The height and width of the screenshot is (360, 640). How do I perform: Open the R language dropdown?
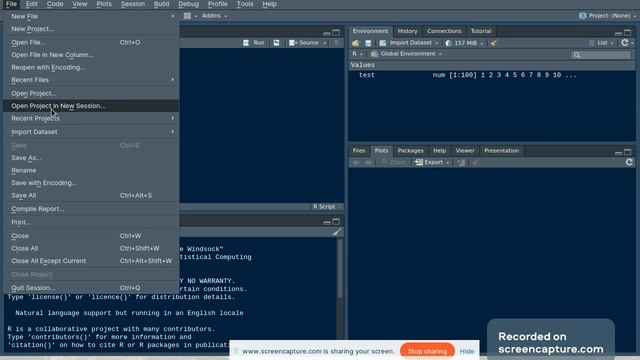point(357,54)
